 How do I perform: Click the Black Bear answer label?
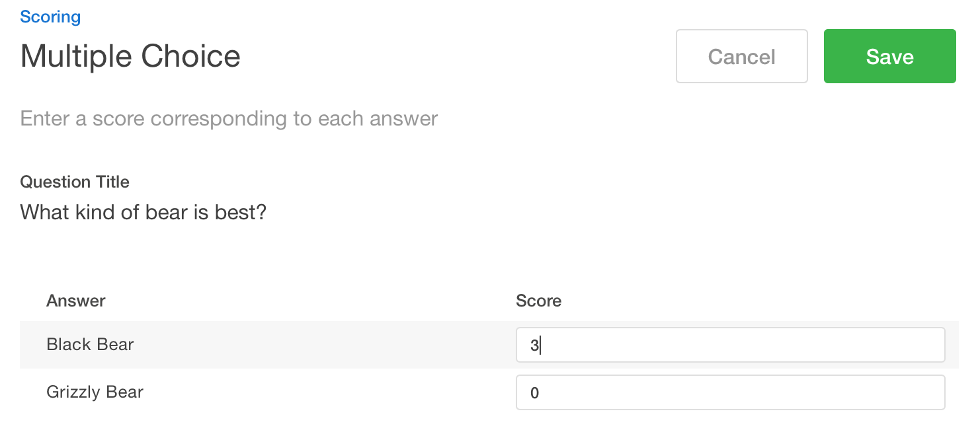pos(89,344)
